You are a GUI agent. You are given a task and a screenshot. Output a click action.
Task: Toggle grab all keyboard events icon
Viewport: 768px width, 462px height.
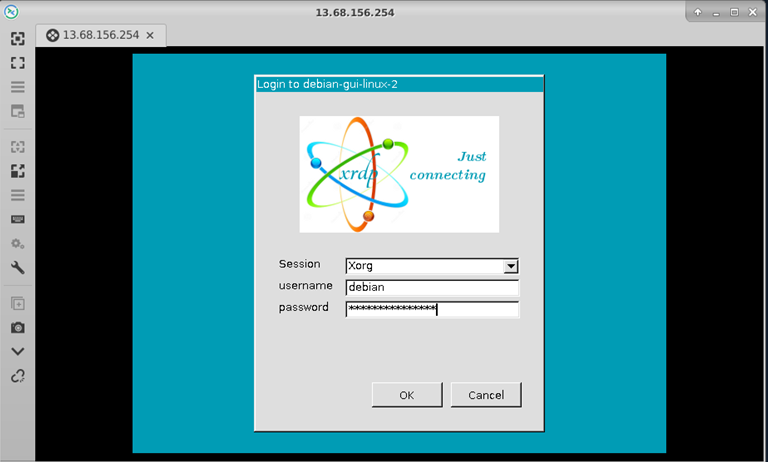(x=18, y=219)
